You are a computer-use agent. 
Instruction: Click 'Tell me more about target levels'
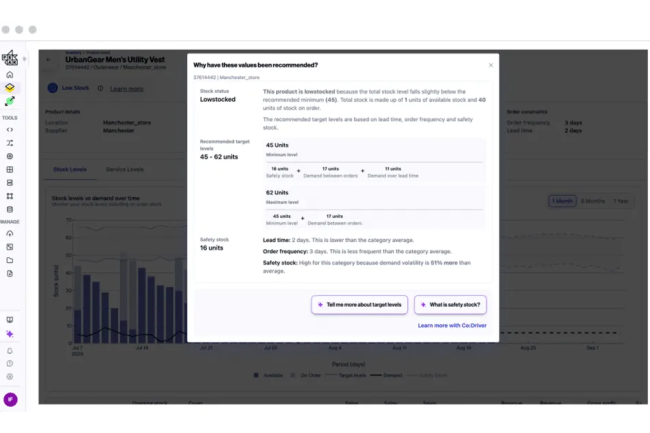click(359, 304)
